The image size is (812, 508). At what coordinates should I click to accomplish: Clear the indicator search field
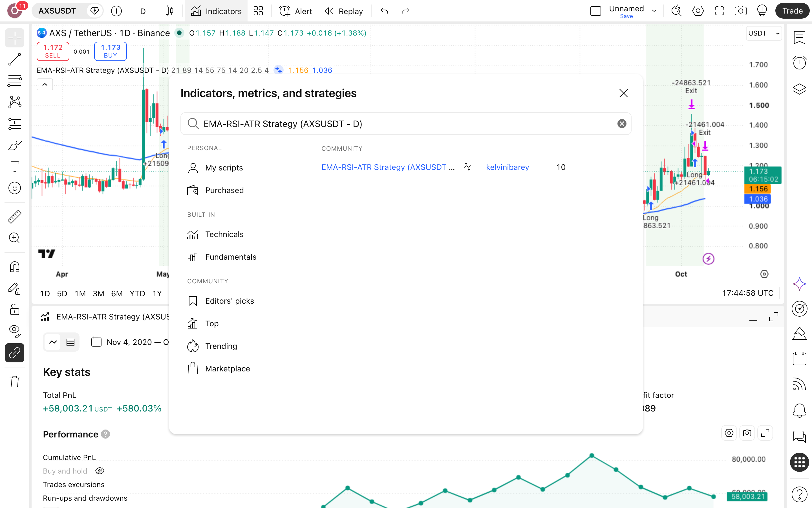[622, 124]
